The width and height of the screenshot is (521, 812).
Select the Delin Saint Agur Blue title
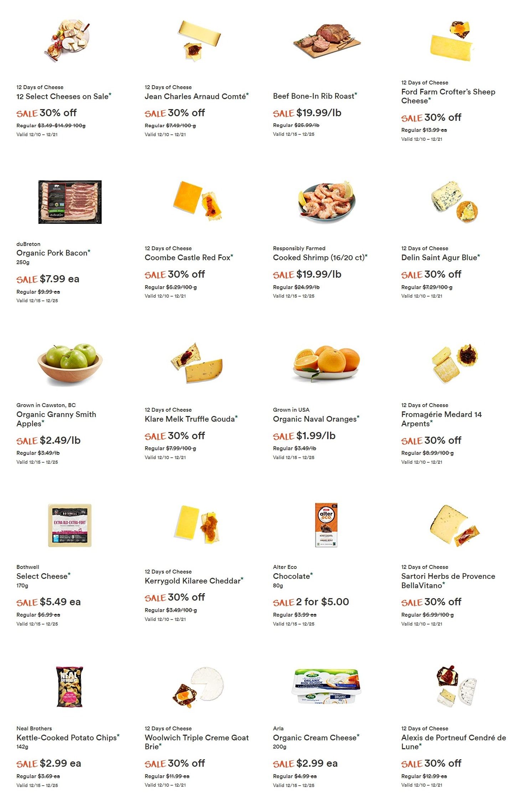point(440,257)
